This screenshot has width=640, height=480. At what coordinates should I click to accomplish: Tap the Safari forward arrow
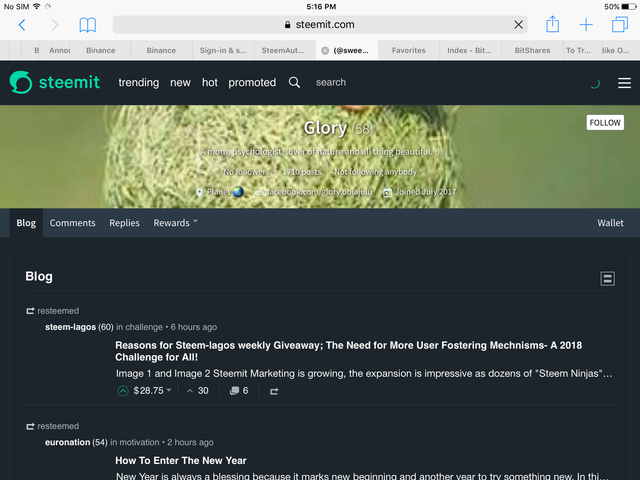click(55, 25)
